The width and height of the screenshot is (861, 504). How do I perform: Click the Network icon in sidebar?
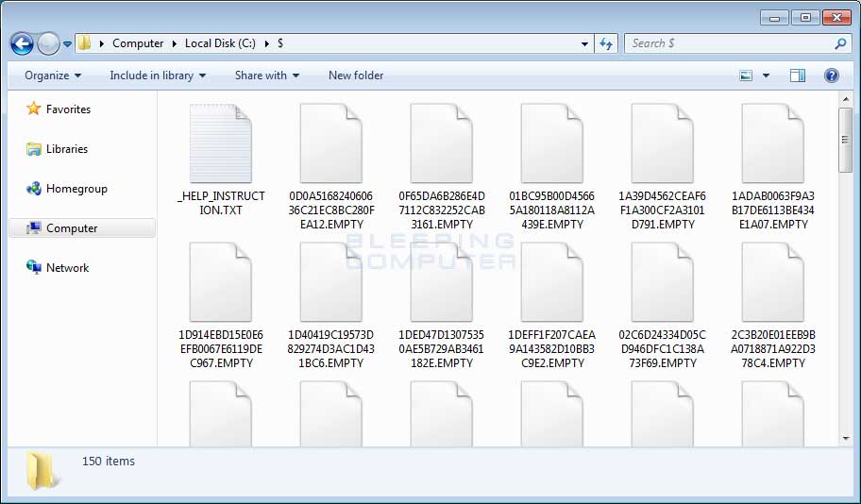[x=33, y=267]
